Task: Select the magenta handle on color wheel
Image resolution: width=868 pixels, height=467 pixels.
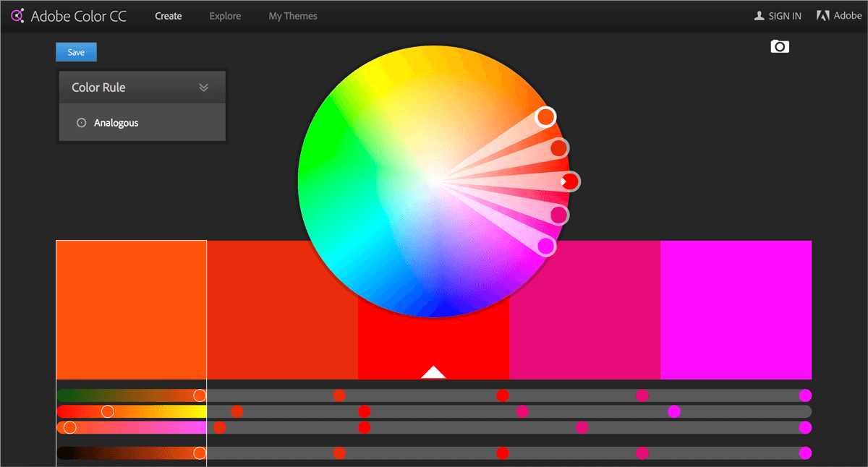Action: tap(547, 246)
